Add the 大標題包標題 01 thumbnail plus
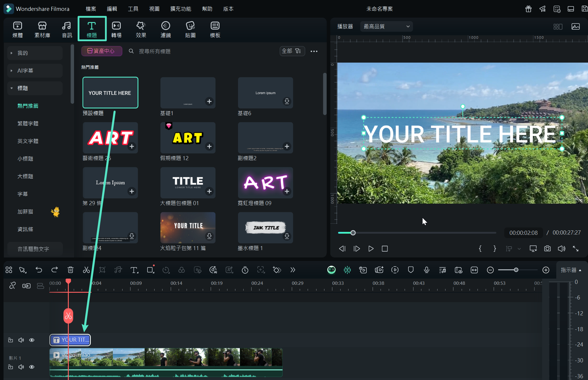Screen dimensions: 588x380 click(209, 191)
